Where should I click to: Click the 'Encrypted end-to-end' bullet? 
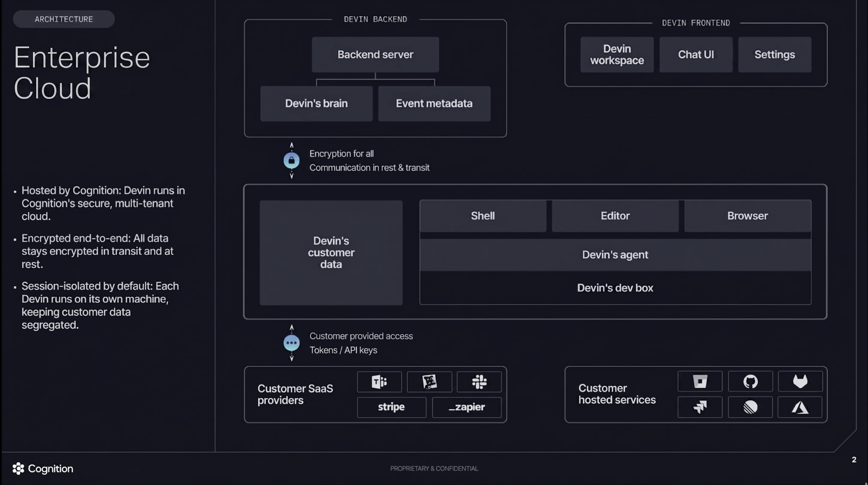tap(97, 251)
